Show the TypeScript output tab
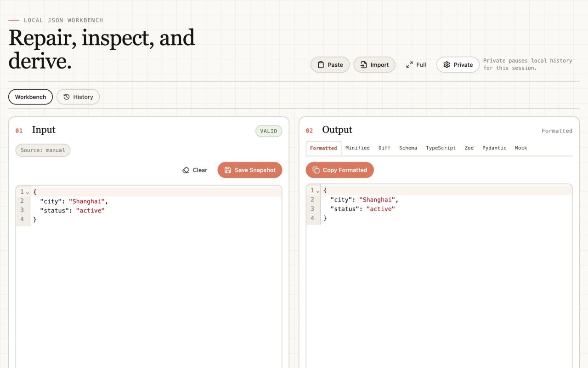Screen dimensions: 588x368 tap(441, 148)
